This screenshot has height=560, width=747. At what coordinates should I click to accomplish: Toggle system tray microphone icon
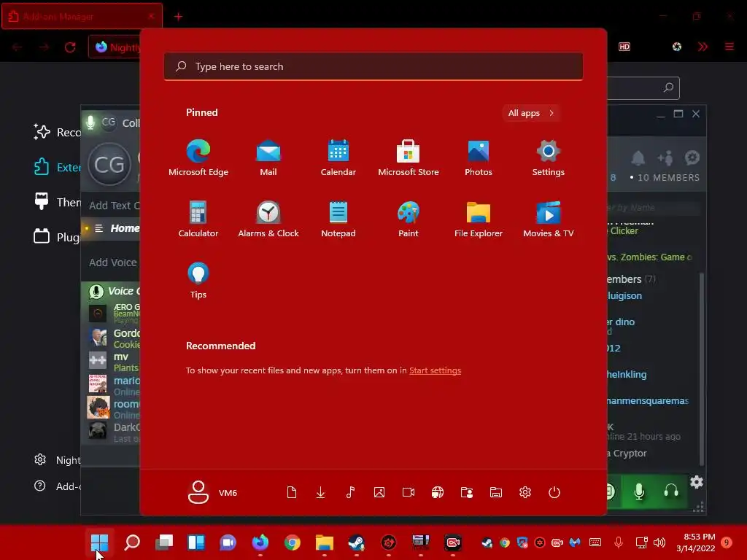(619, 542)
